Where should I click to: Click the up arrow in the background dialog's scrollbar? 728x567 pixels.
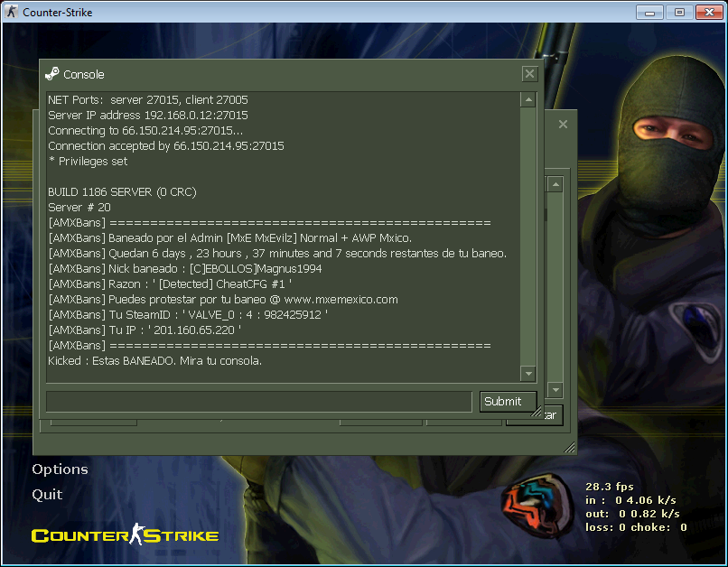[555, 185]
